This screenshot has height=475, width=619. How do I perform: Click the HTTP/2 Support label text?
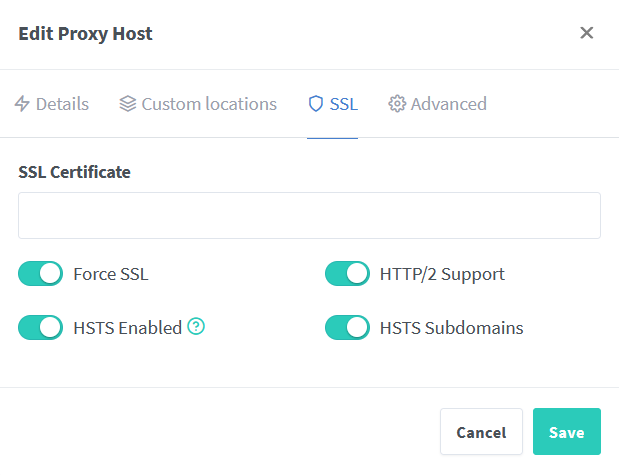point(442,274)
